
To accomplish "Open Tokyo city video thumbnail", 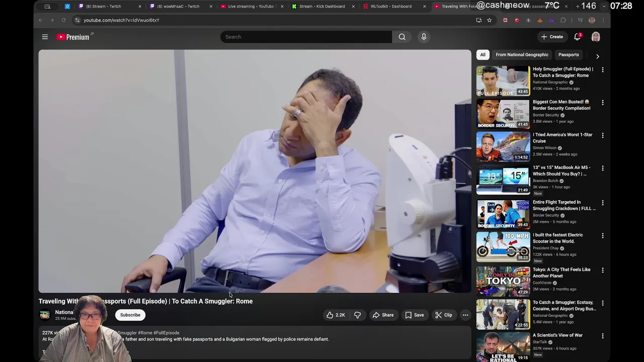I will [x=503, y=281].
